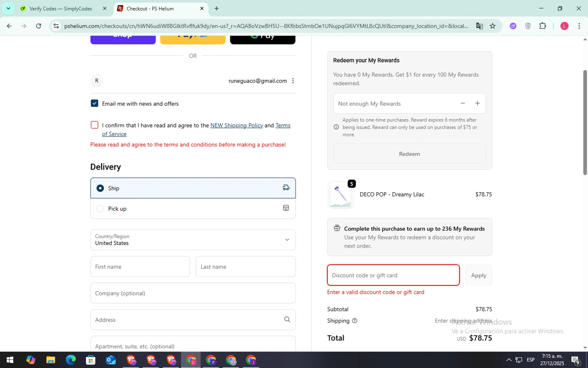Expand the Country/Region dropdown

(x=193, y=240)
